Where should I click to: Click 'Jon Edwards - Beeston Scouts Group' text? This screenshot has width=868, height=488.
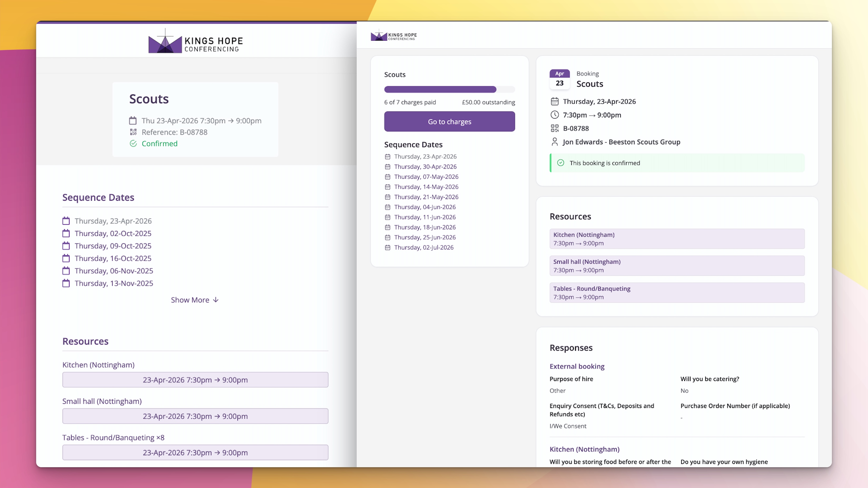click(621, 142)
